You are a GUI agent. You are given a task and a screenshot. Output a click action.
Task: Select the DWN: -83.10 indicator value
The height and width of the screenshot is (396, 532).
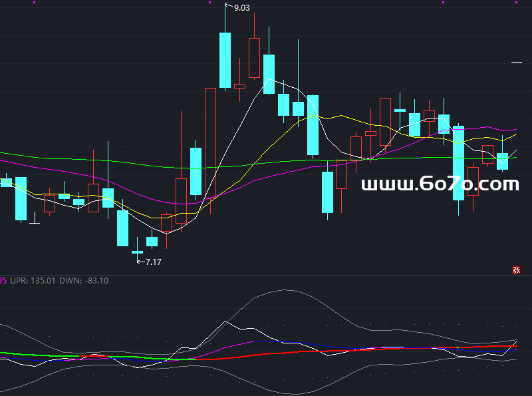pyautogui.click(x=84, y=281)
